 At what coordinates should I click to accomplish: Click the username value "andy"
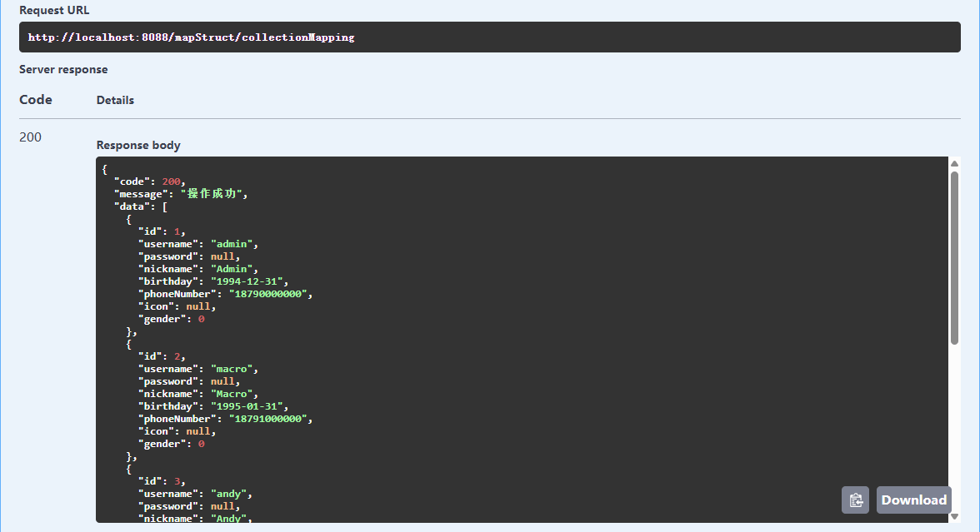tap(231, 494)
